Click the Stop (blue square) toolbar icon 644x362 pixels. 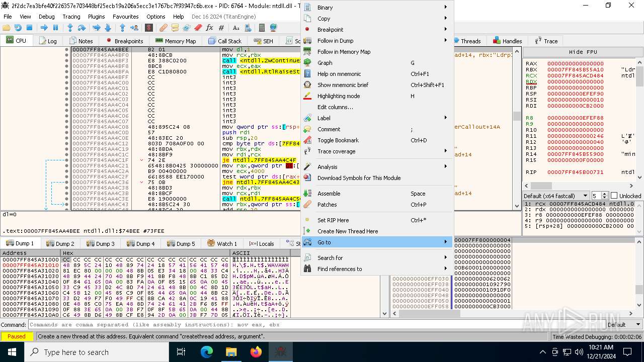tap(29, 28)
